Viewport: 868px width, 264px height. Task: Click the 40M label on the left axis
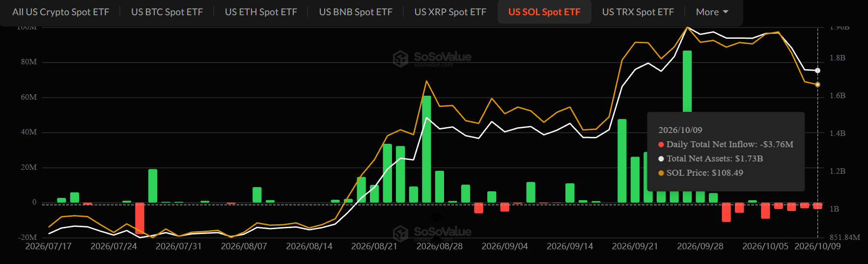coord(28,132)
